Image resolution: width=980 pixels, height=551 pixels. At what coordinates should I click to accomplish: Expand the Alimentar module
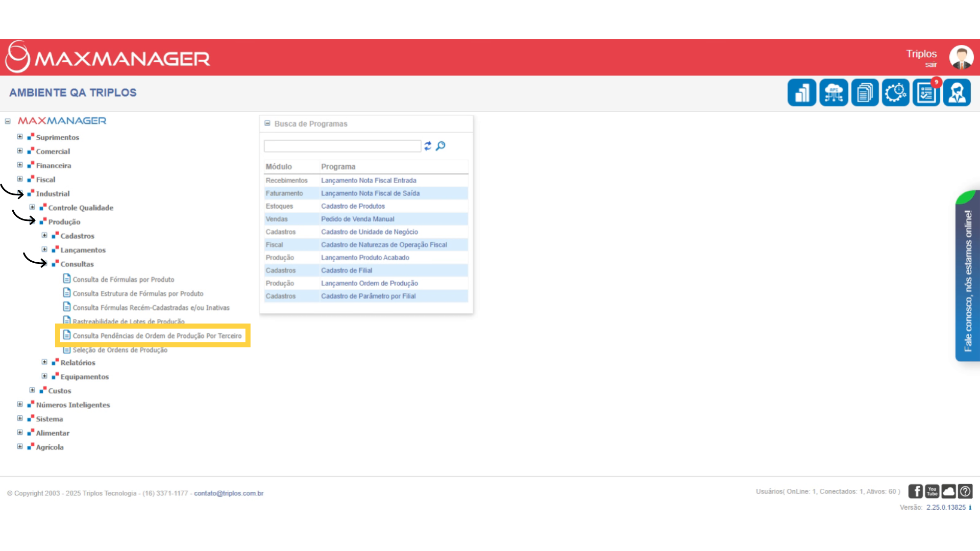(20, 433)
